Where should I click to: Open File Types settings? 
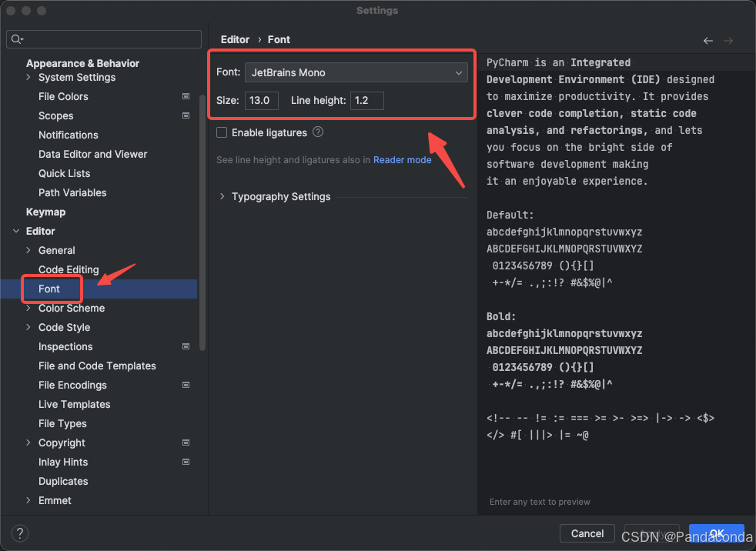(62, 424)
